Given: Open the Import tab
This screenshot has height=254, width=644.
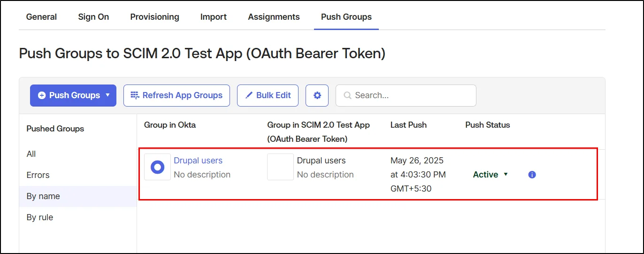Looking at the screenshot, I should click(214, 17).
